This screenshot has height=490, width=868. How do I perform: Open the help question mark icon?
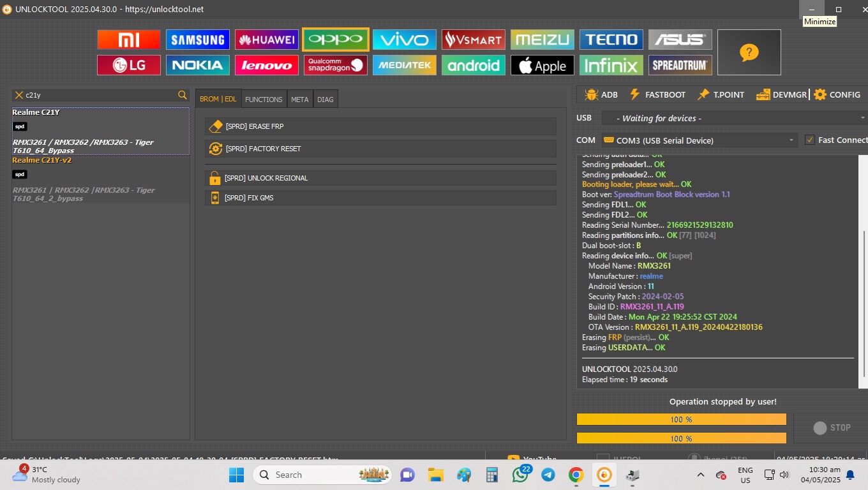coord(749,52)
